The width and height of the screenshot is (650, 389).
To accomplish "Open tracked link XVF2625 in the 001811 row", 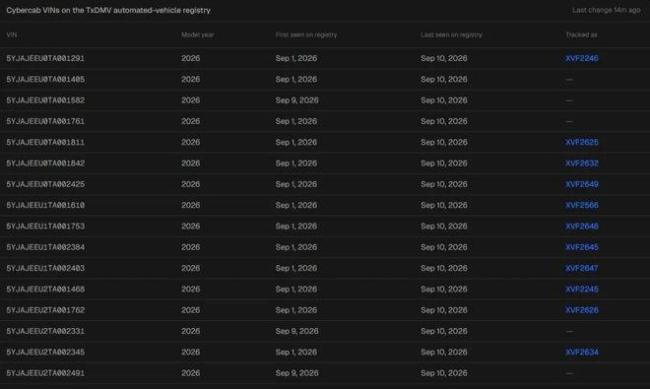I will click(x=582, y=142).
